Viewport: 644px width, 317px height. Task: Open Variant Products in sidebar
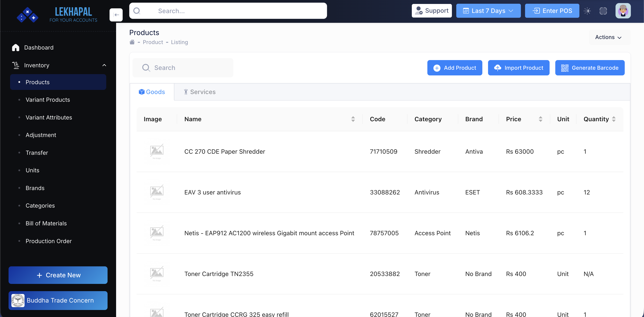click(x=48, y=100)
